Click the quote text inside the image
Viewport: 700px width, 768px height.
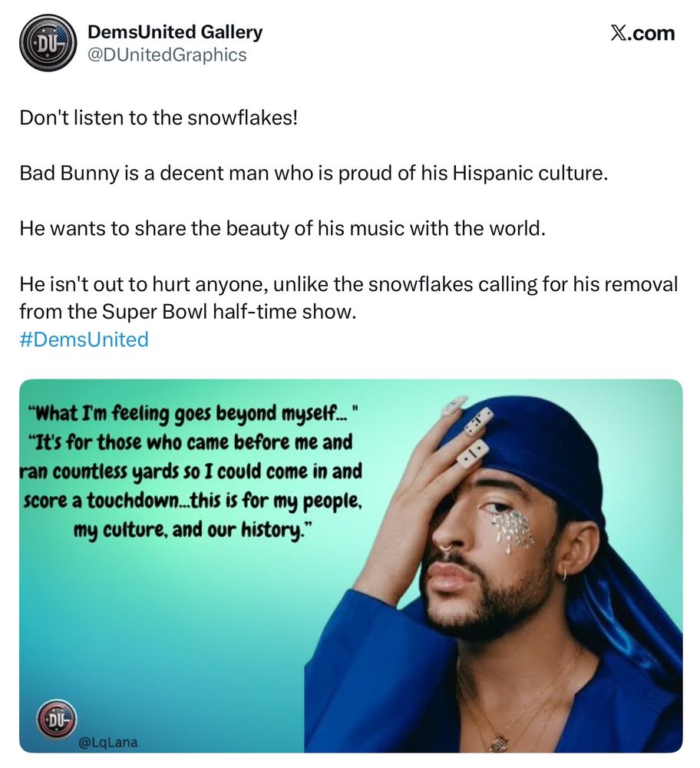click(x=192, y=472)
